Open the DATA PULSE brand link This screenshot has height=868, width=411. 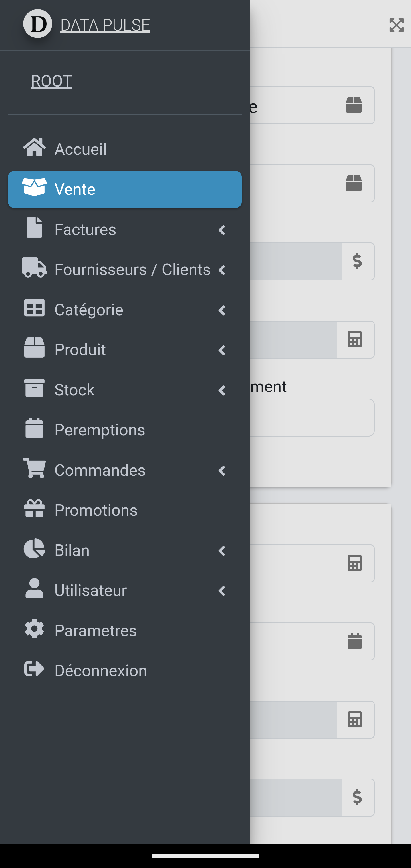pyautogui.click(x=105, y=25)
